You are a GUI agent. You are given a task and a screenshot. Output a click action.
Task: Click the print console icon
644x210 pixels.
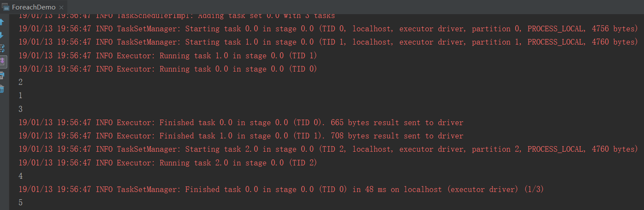point(2,75)
